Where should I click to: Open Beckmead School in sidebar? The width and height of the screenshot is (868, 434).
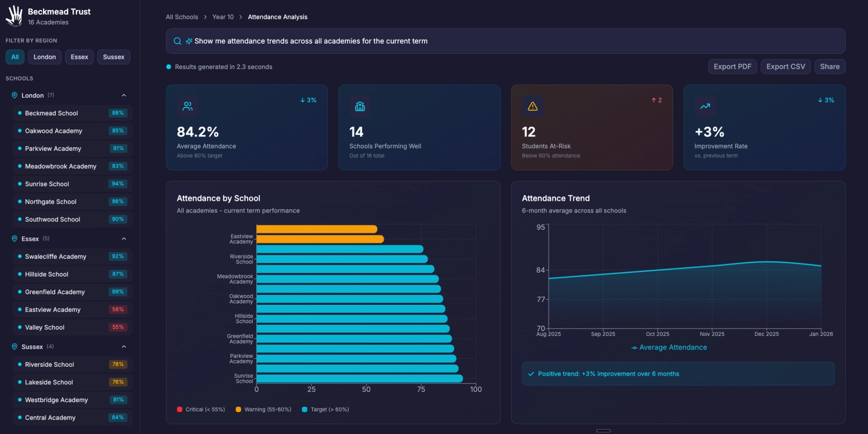[72, 113]
